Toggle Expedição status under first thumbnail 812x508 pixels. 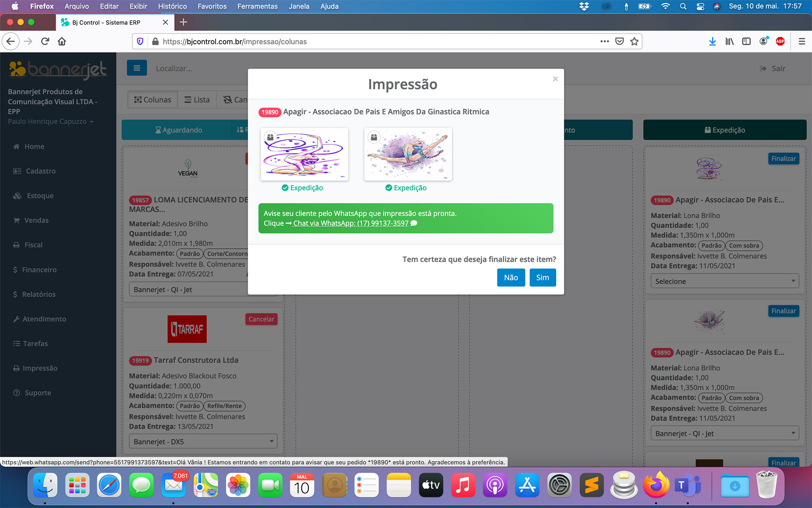(302, 188)
